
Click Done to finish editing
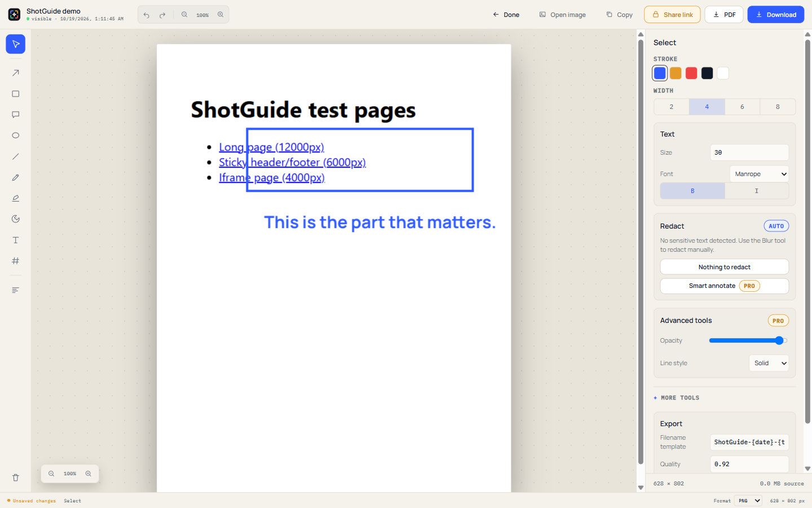point(506,15)
